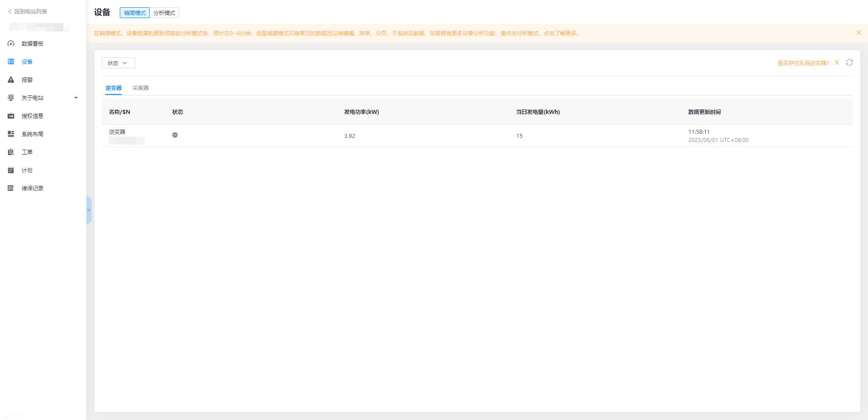Image resolution: width=868 pixels, height=420 pixels.
Task: Open the 状态 status filter dropdown
Action: point(118,63)
